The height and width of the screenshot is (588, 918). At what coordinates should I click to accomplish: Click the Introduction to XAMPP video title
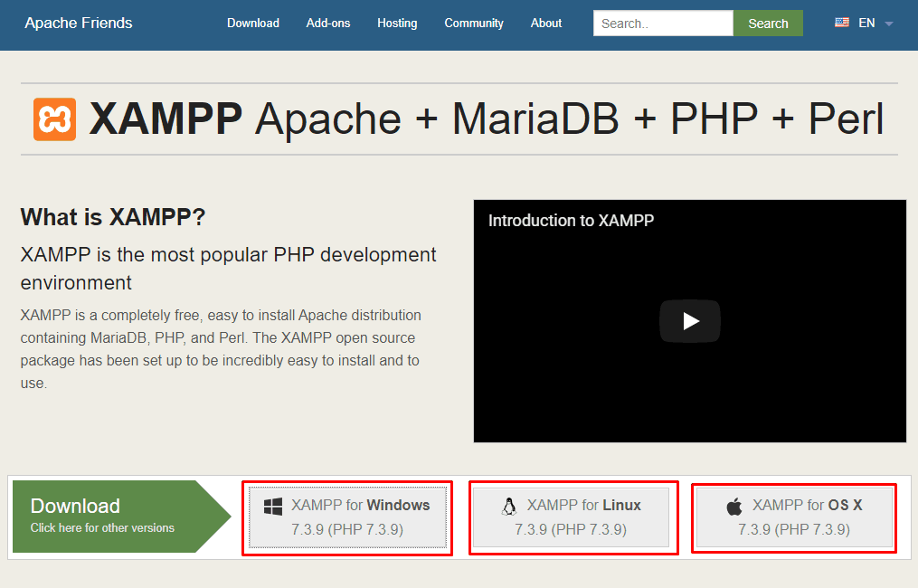point(571,221)
